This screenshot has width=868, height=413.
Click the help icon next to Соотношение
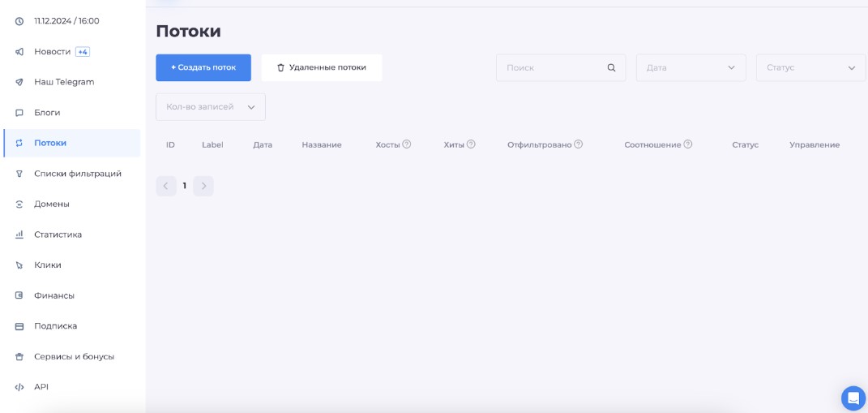(x=688, y=144)
